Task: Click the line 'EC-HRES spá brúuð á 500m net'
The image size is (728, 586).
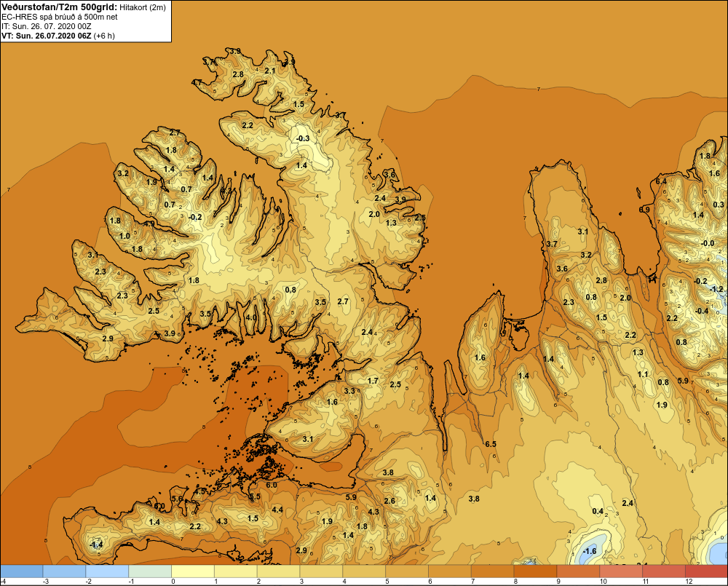Action: tap(60, 17)
